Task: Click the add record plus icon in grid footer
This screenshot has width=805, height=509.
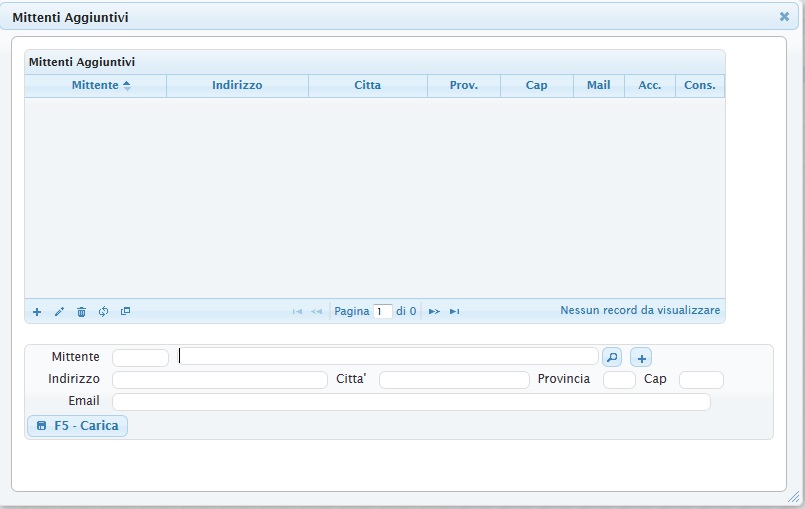Action: (x=37, y=312)
